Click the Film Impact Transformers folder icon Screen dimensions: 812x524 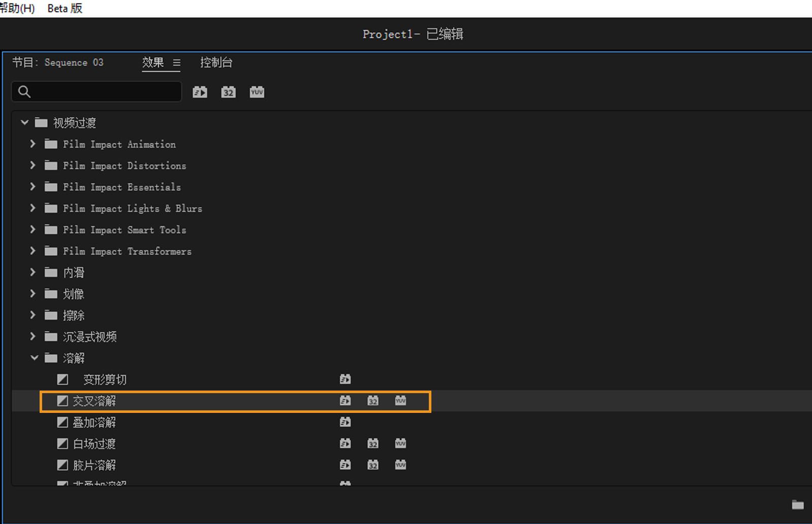(51, 251)
